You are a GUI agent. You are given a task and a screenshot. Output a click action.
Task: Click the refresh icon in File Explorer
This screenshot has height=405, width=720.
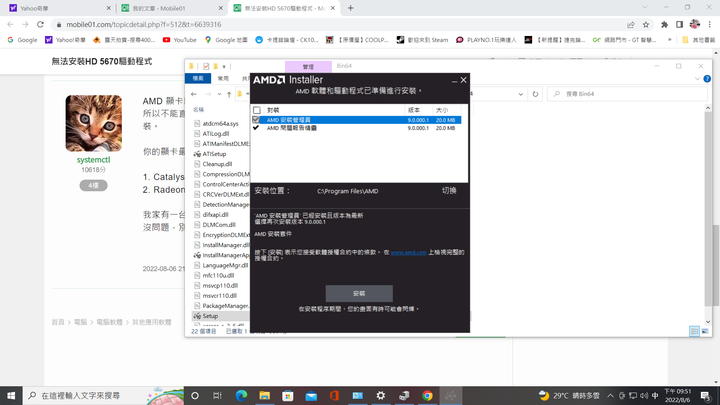tap(535, 94)
